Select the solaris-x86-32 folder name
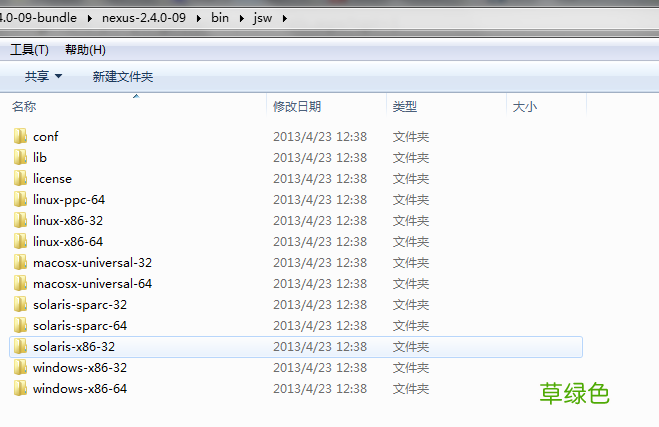Image resolution: width=659 pixels, height=427 pixels. coord(74,347)
